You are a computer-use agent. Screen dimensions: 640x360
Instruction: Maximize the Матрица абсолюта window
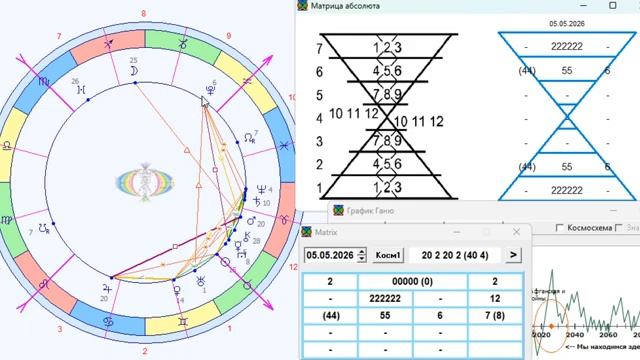coord(613,5)
